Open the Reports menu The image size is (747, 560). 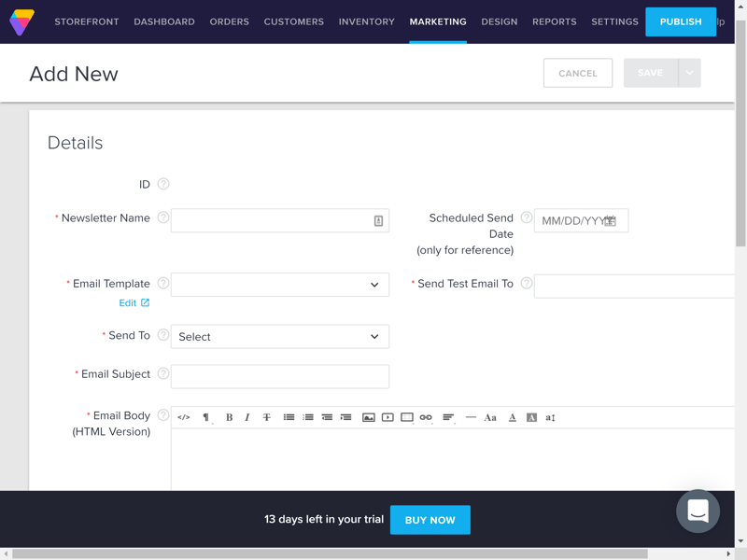point(554,21)
